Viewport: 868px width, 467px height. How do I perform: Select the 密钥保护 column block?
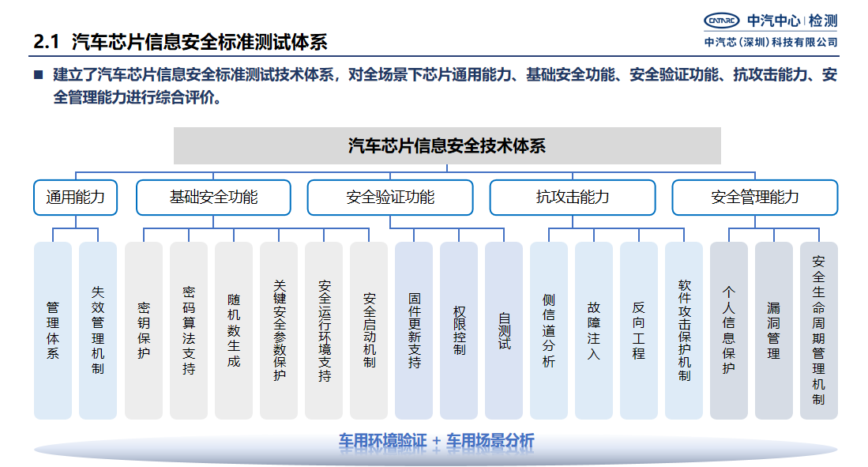pos(143,330)
